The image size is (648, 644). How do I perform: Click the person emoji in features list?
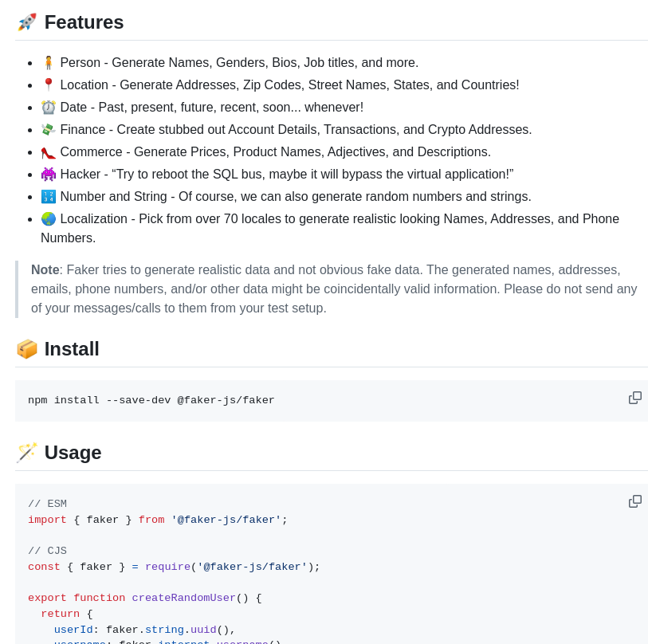(49, 63)
